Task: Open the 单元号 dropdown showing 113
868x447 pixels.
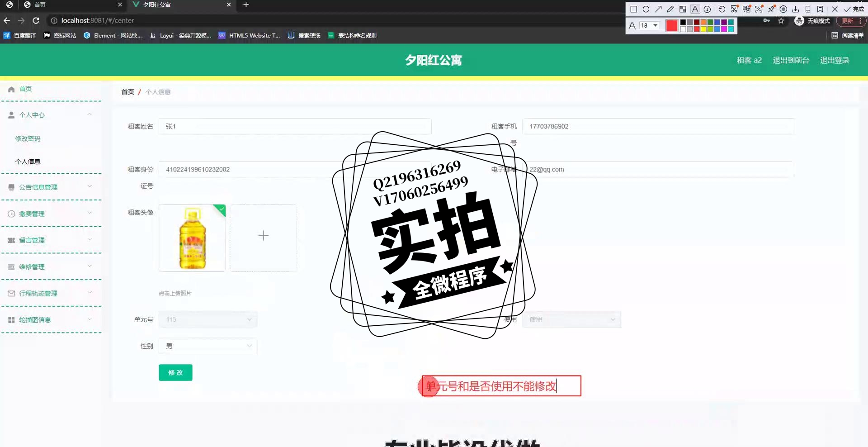Action: (x=208, y=319)
